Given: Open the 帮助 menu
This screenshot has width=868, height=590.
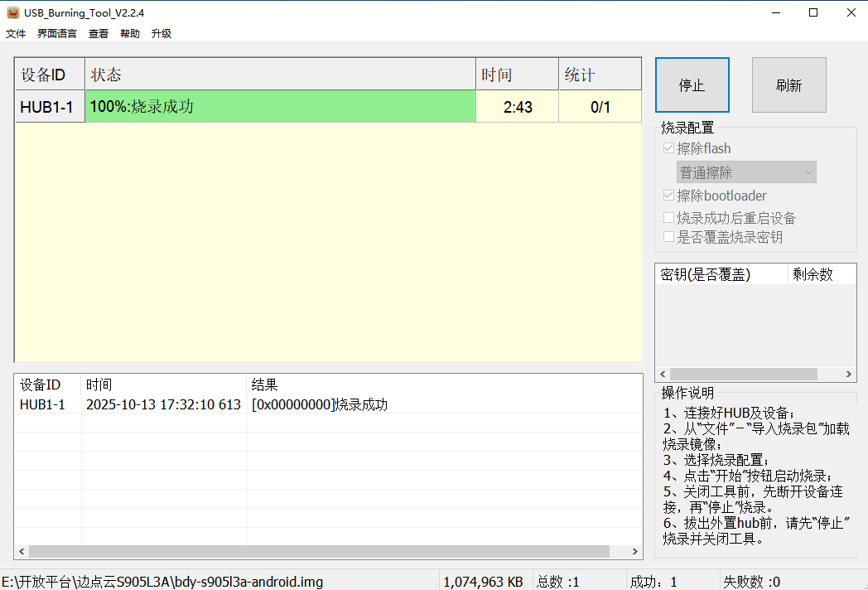Looking at the screenshot, I should click(129, 33).
